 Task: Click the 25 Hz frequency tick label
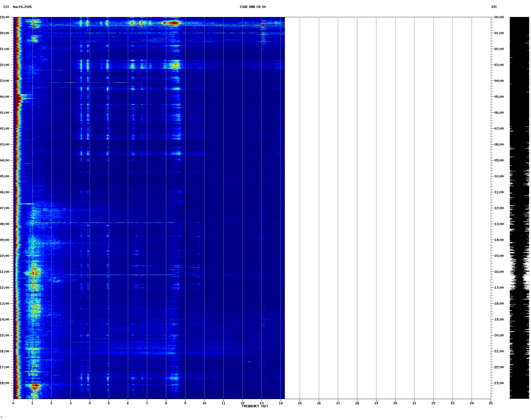491,403
